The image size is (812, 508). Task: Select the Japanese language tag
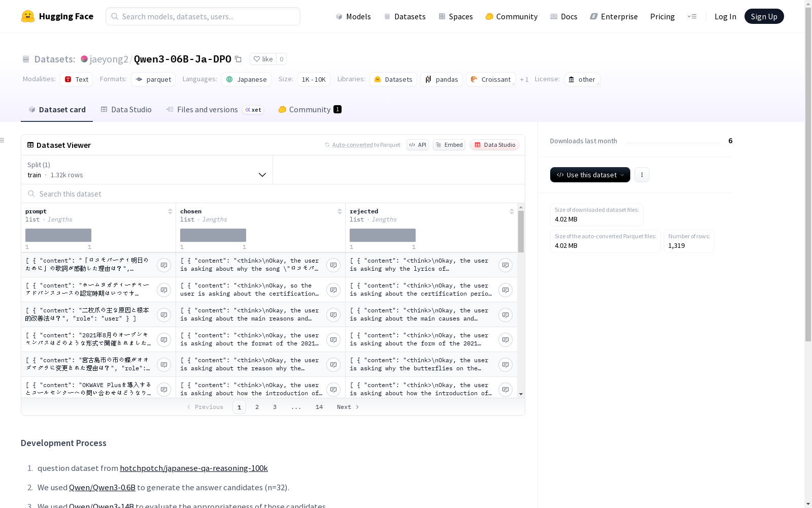pyautogui.click(x=246, y=79)
